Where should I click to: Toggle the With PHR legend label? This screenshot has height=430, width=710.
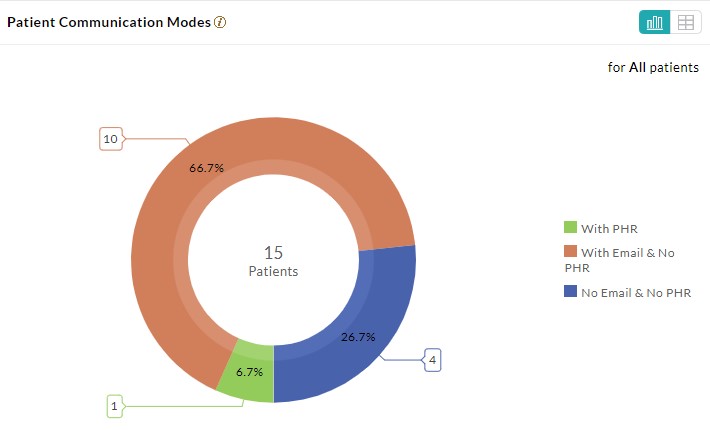tap(609, 228)
